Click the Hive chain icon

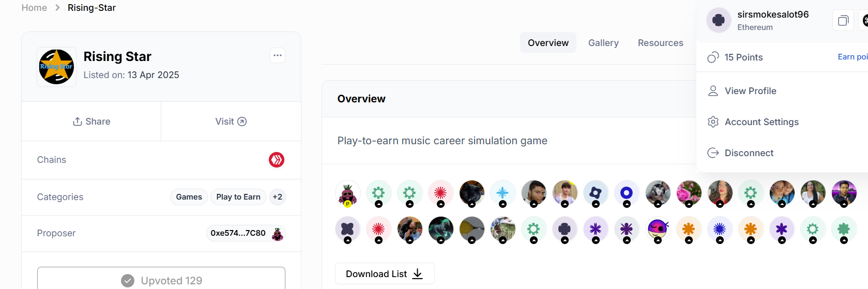click(277, 160)
